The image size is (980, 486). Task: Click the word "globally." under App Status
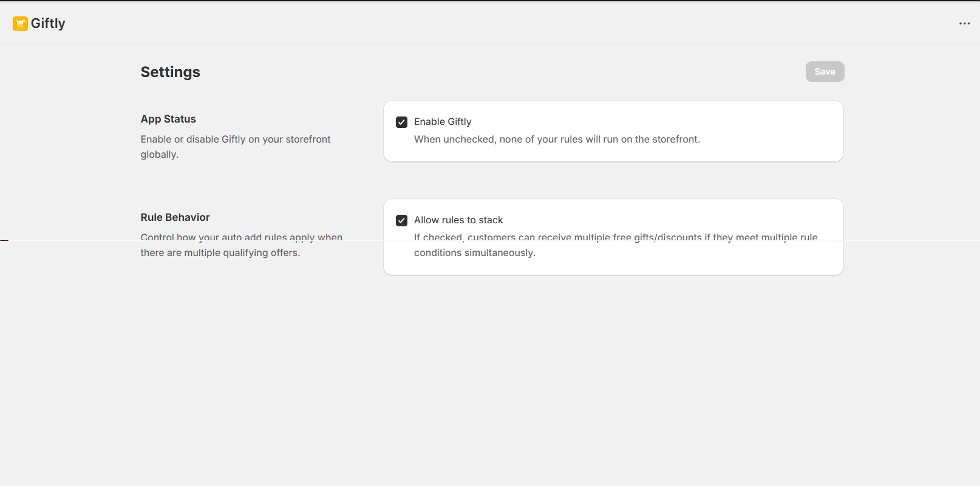(159, 155)
